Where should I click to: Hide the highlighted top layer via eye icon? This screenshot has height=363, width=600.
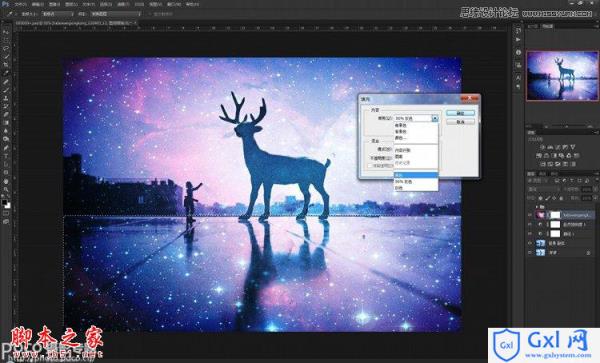tap(530, 215)
